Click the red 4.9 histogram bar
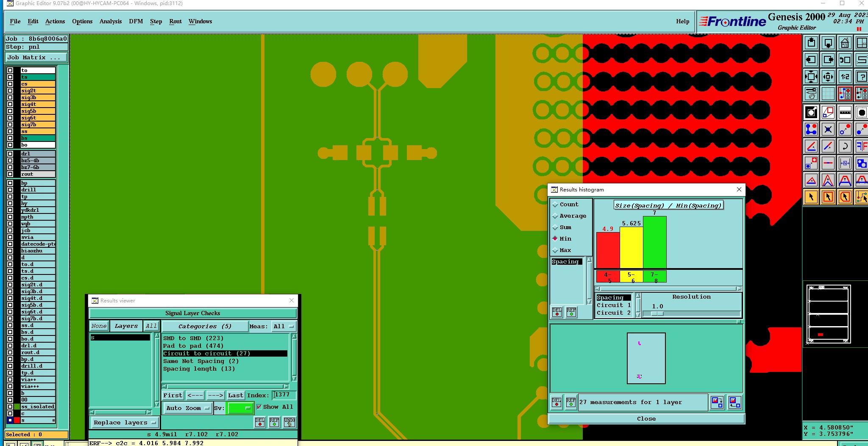Image resolution: width=868 pixels, height=446 pixels. (608, 250)
